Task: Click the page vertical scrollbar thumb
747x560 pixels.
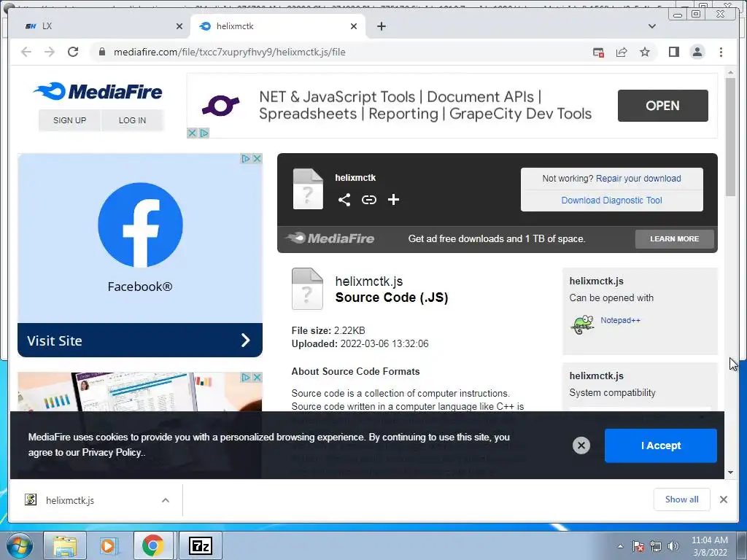Action: coord(730,137)
